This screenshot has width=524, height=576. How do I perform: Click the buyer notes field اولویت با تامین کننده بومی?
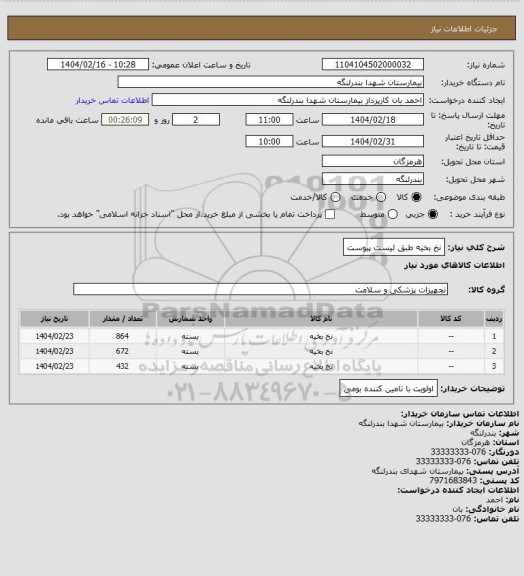coord(388,389)
